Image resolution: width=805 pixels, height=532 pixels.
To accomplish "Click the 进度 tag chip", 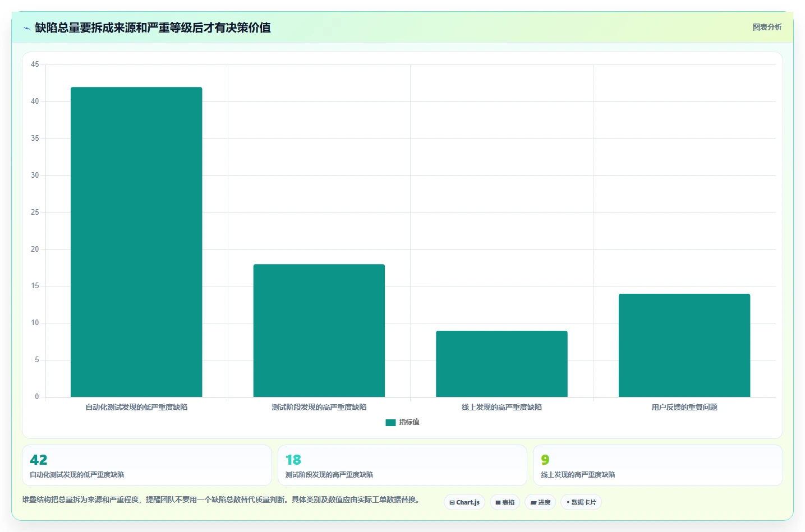I will tap(540, 502).
